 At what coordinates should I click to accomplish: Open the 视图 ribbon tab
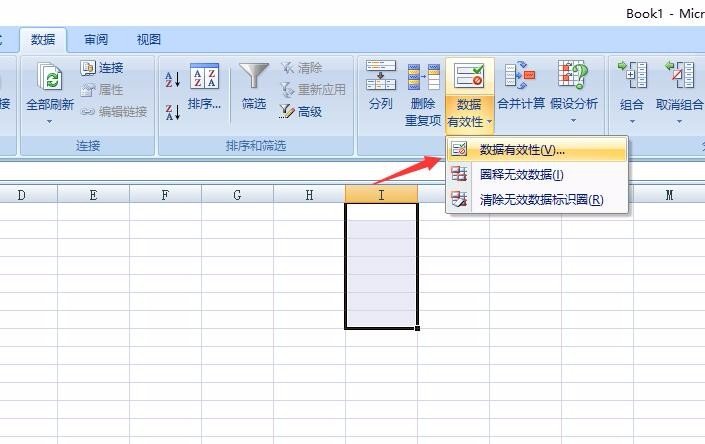point(148,40)
